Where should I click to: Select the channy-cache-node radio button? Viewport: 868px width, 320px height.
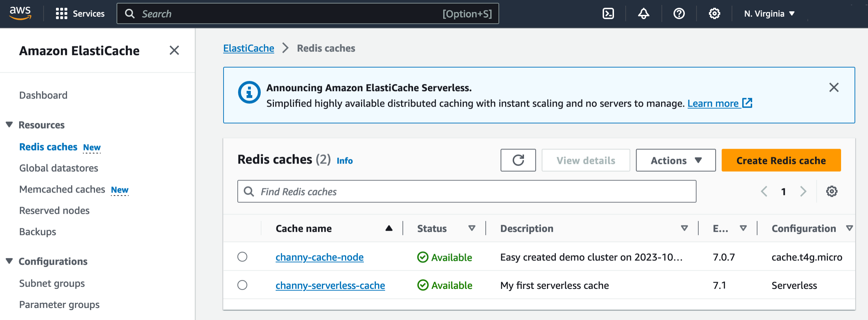[242, 257]
